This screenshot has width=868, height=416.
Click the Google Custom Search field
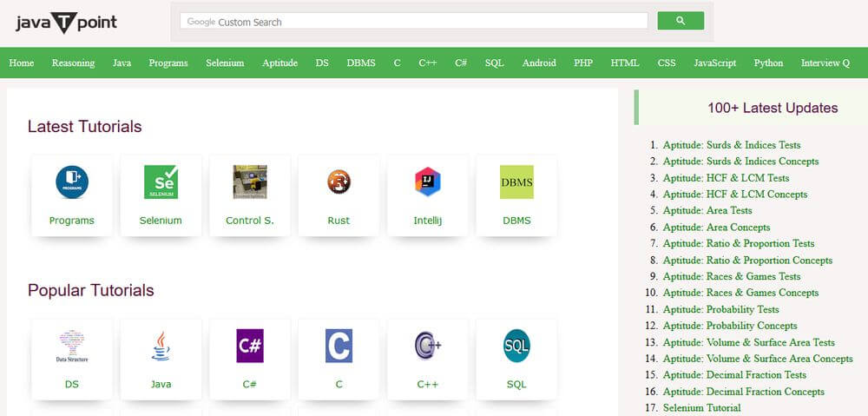point(414,22)
